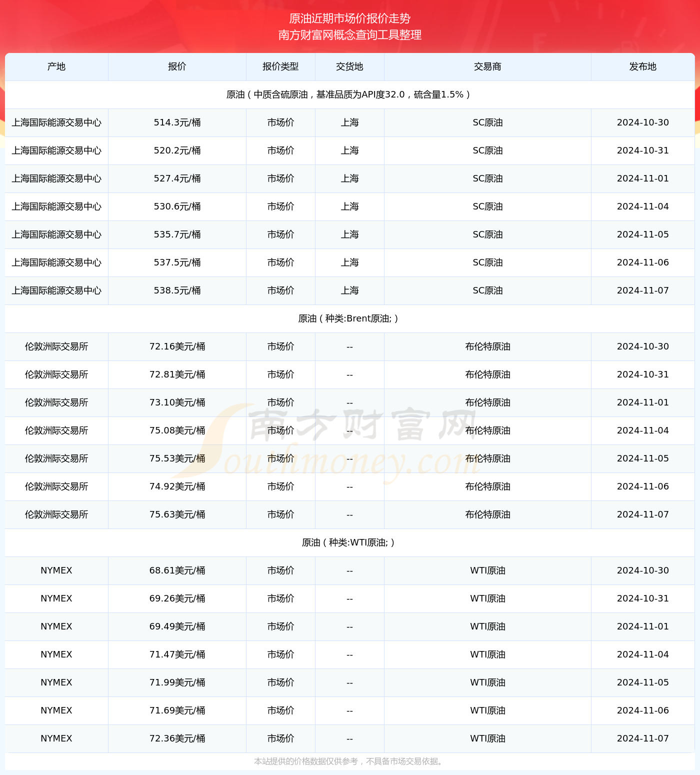Click price 72.36美元/桶
This screenshot has height=775, width=700.
click(x=177, y=739)
